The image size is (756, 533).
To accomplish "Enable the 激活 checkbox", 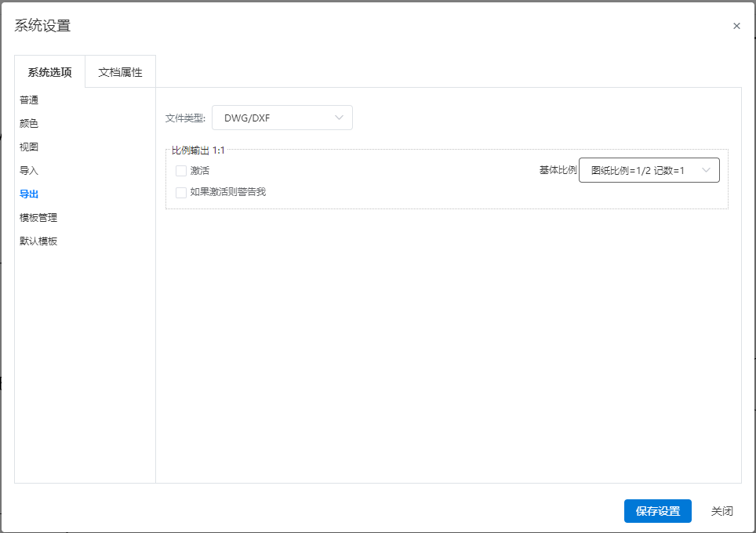I will 181,171.
